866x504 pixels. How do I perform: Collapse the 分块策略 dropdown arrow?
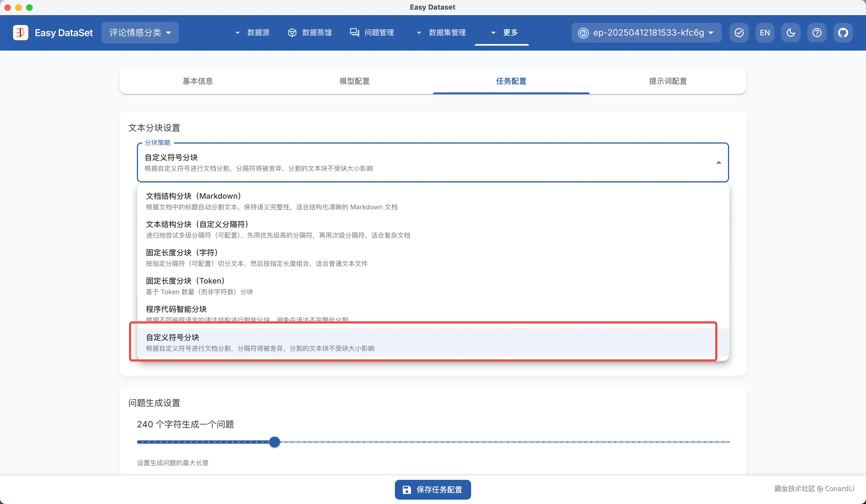tap(718, 162)
